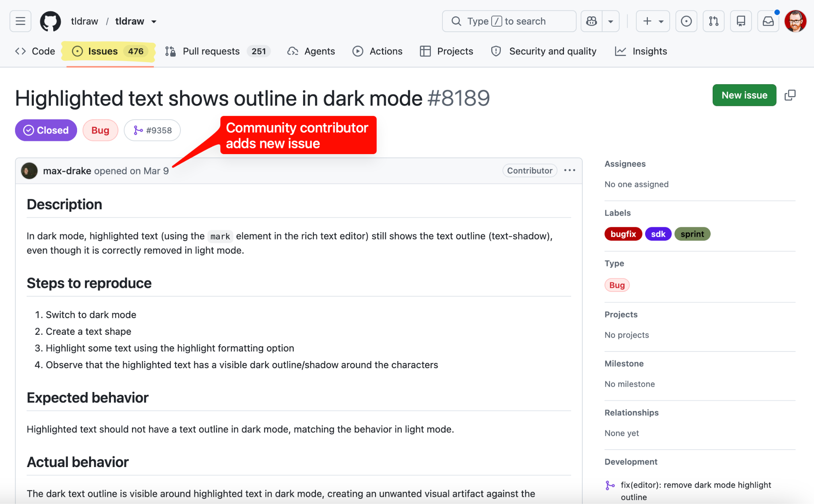Image resolution: width=814 pixels, height=504 pixels.
Task: Copy issue link icon beside New issue
Action: pyautogui.click(x=790, y=95)
